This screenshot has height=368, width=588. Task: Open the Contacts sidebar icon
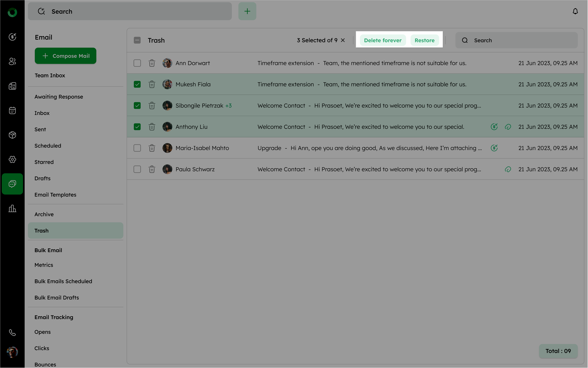pyautogui.click(x=12, y=61)
